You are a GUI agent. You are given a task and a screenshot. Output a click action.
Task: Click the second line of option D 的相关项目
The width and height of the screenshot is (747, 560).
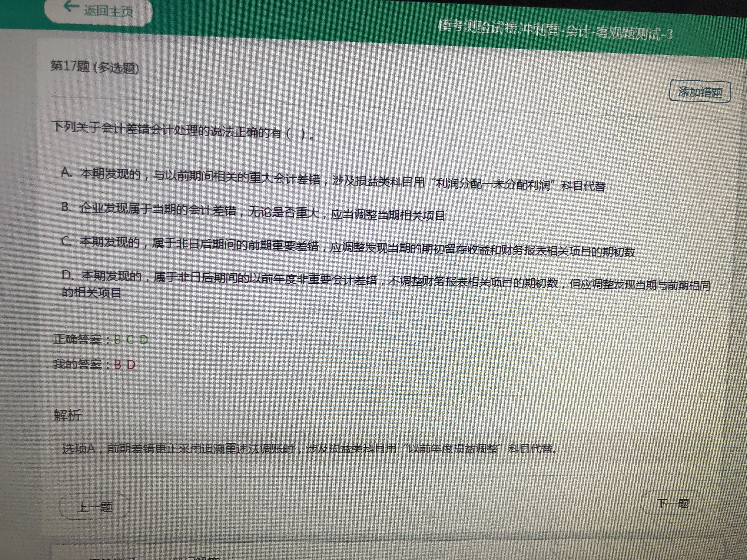coord(91,292)
